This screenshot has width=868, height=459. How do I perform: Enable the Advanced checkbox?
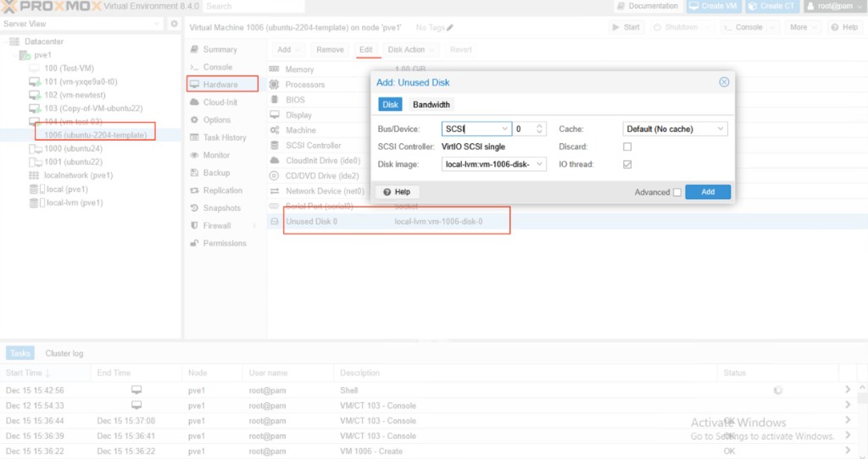(x=677, y=192)
